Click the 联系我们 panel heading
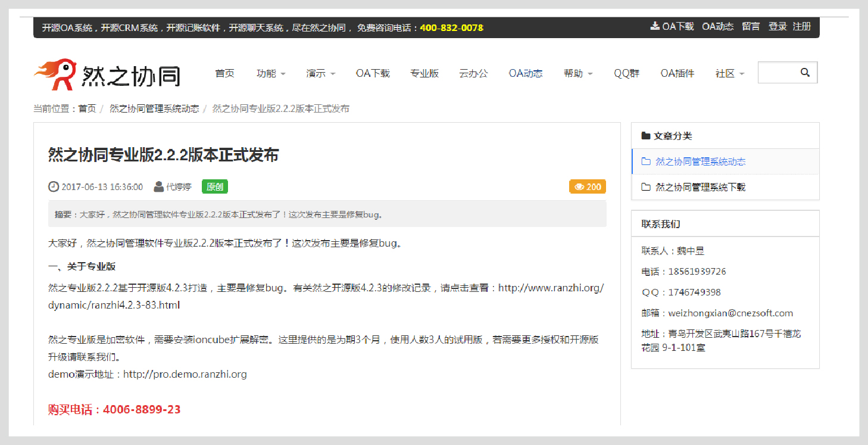Viewport: 868px width, 445px height. (x=661, y=224)
